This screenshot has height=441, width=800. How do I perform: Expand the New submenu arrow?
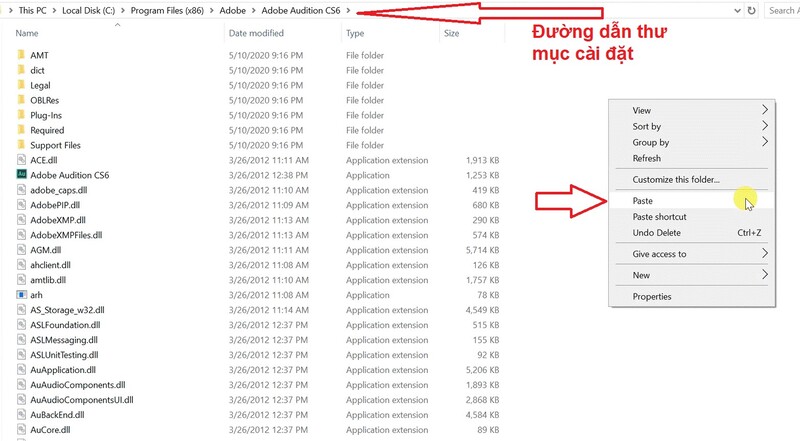[x=765, y=275]
